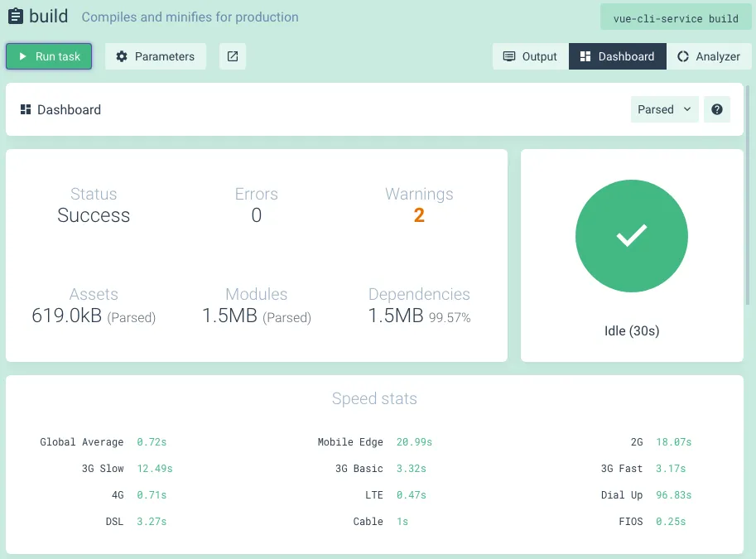
Task: Click the Mobile Edge 20.99s speed stat
Action: 374,441
